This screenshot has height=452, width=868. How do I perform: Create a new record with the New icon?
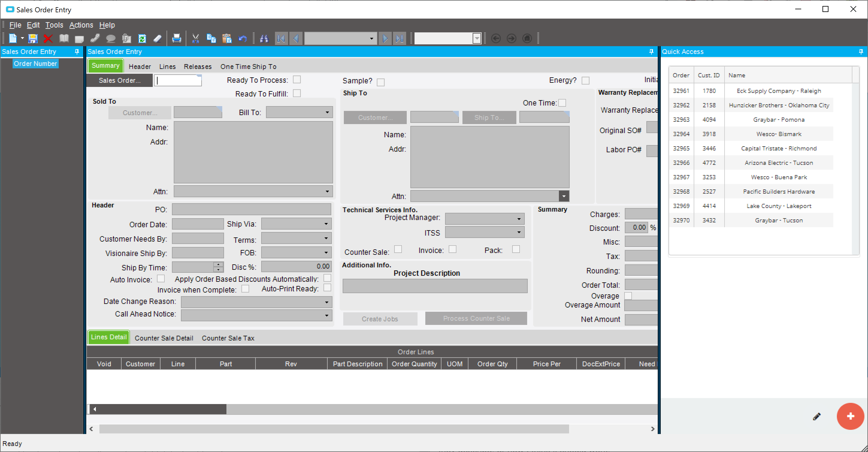tap(13, 38)
